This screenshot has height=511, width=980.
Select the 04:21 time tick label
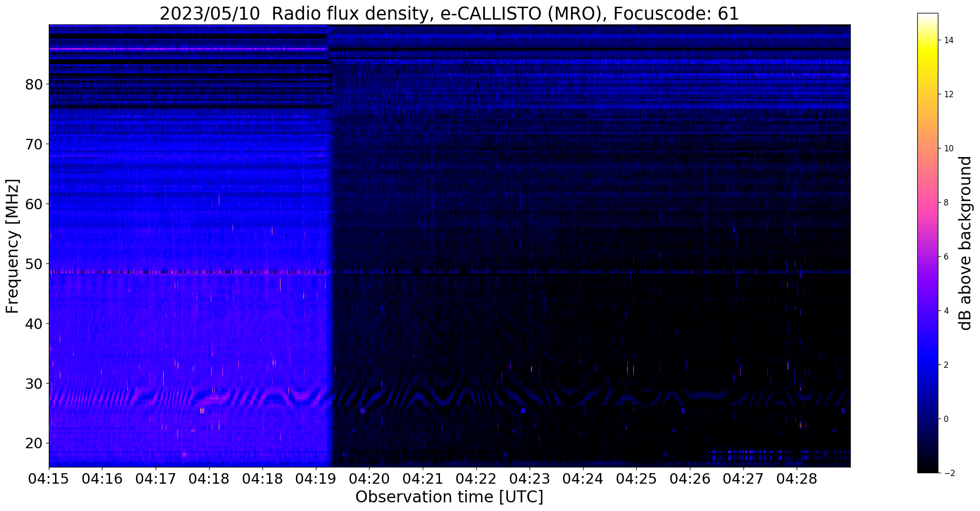point(423,478)
